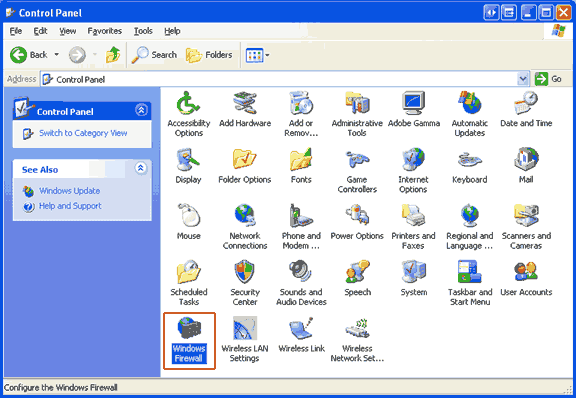The height and width of the screenshot is (398, 576).
Task: Open Wireless LAN Settings icon
Action: point(245,340)
